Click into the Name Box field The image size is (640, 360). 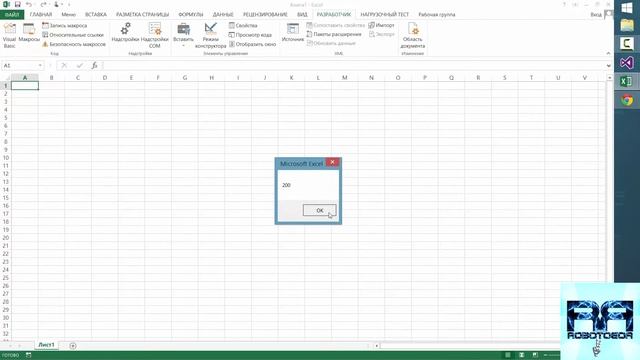pos(20,66)
